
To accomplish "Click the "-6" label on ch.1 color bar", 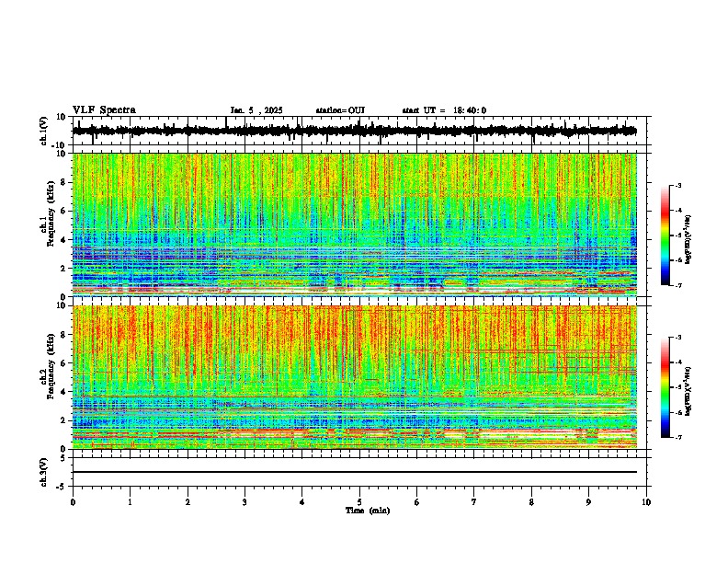I will point(678,260).
